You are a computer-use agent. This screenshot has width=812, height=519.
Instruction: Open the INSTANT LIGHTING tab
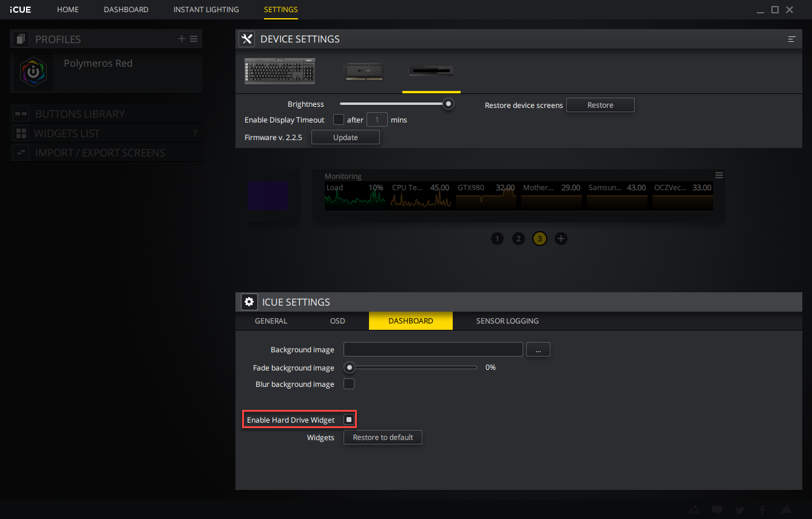point(206,10)
